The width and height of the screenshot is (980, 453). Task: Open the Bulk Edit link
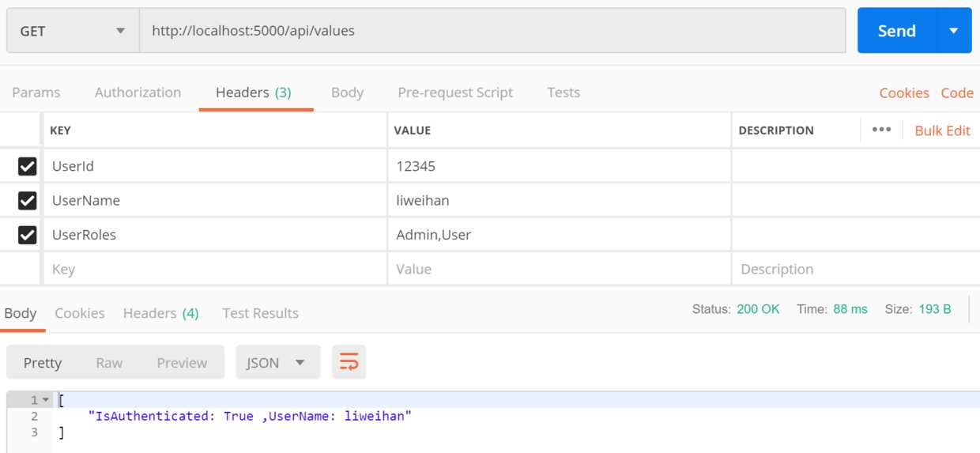click(x=942, y=130)
